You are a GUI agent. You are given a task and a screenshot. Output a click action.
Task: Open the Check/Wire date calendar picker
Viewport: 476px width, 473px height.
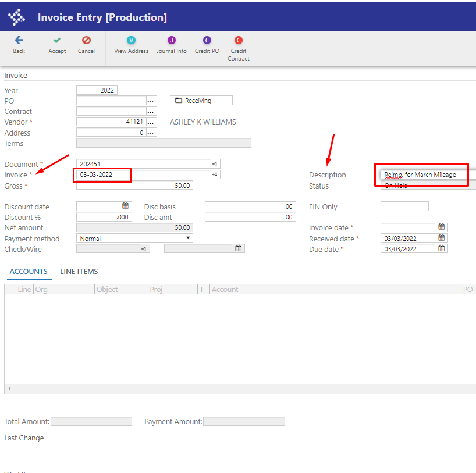coord(239,248)
